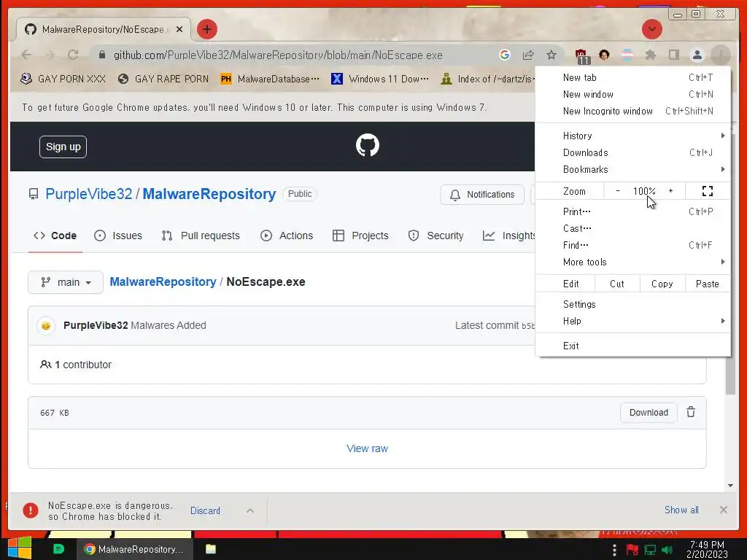Image resolution: width=747 pixels, height=560 pixels.
Task: Select New tab in Chrome menu
Action: tap(633, 77)
